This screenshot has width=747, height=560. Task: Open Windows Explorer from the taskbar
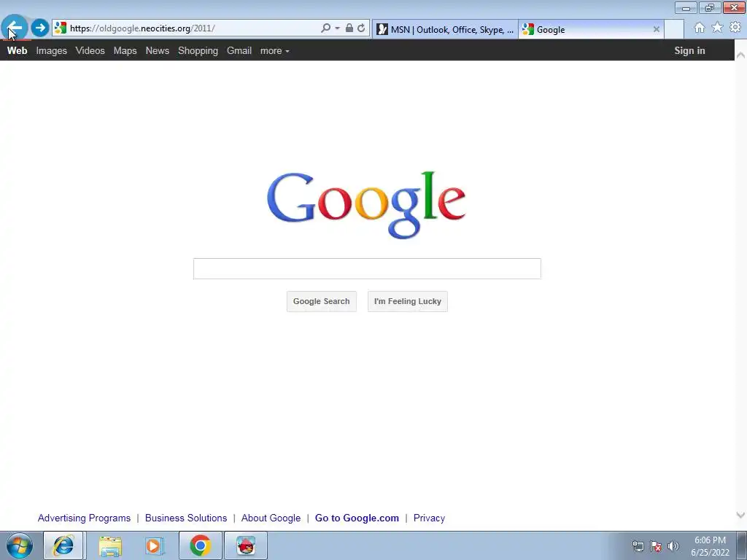[x=110, y=545]
